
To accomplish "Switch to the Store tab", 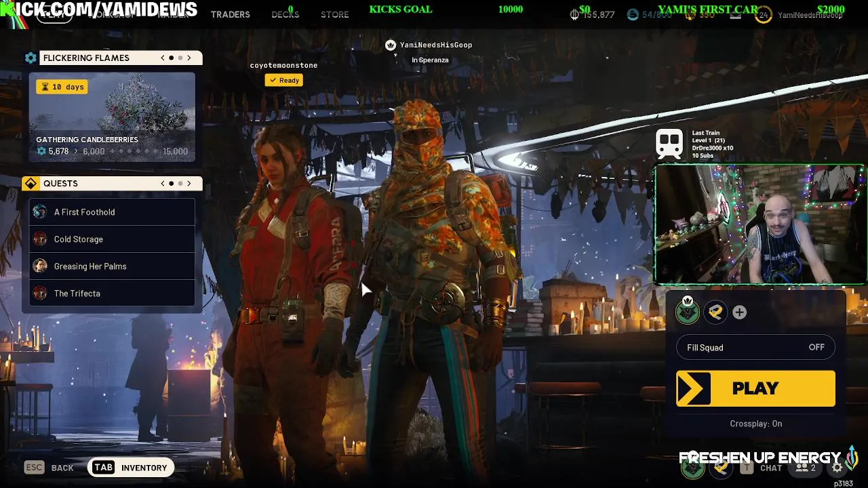I will tap(334, 14).
